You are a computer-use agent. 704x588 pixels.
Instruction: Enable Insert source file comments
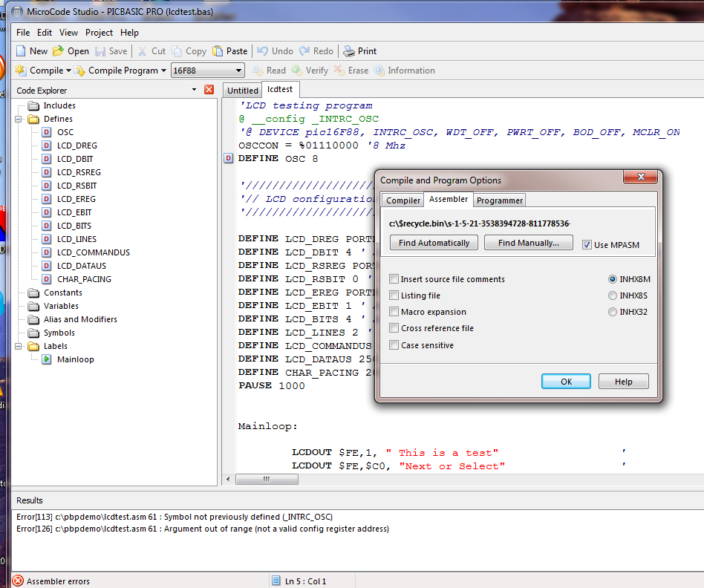pyautogui.click(x=394, y=279)
